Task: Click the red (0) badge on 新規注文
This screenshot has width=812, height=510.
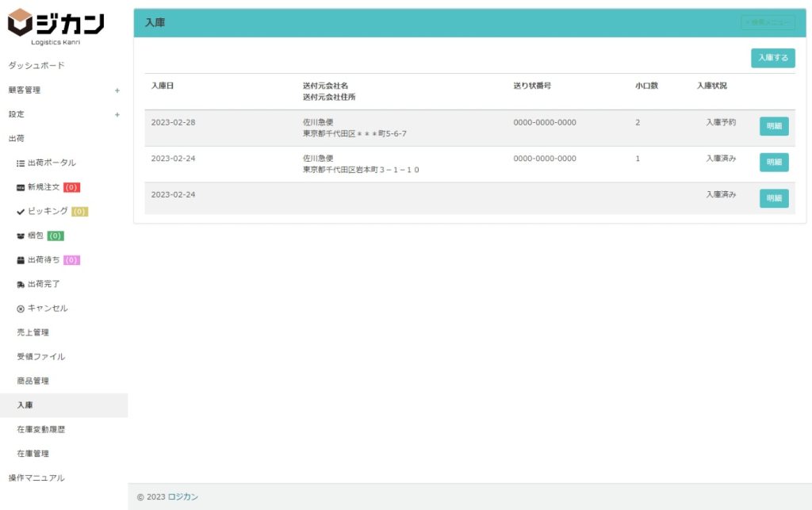Action: point(71,188)
